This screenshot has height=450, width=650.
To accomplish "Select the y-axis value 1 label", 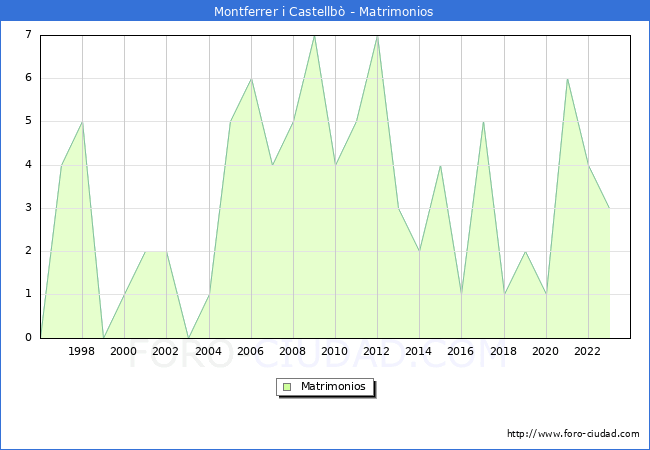I will click(28, 294).
